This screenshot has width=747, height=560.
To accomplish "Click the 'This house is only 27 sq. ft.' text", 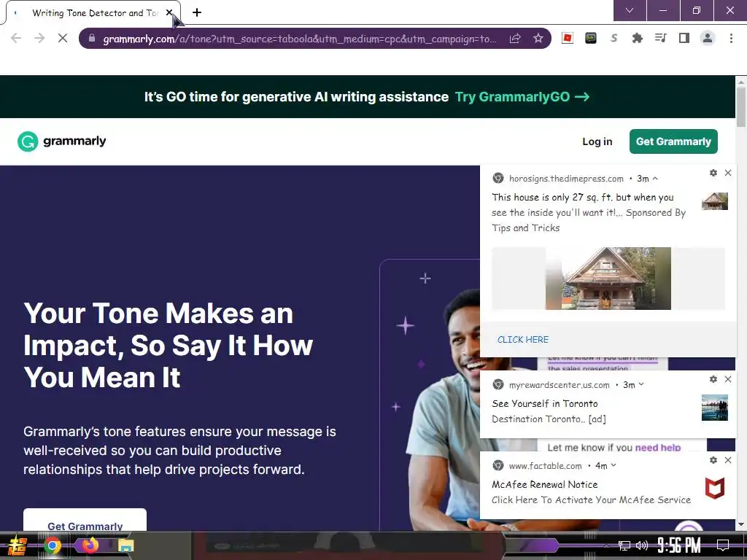I will click(x=582, y=197).
